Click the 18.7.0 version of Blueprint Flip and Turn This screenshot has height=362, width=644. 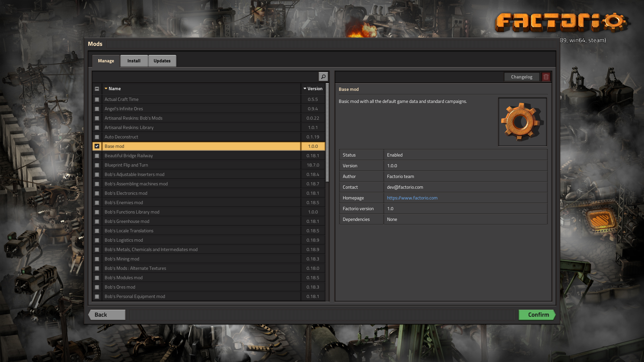point(313,165)
